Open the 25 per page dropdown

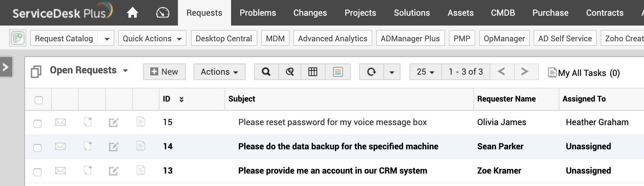[425, 72]
